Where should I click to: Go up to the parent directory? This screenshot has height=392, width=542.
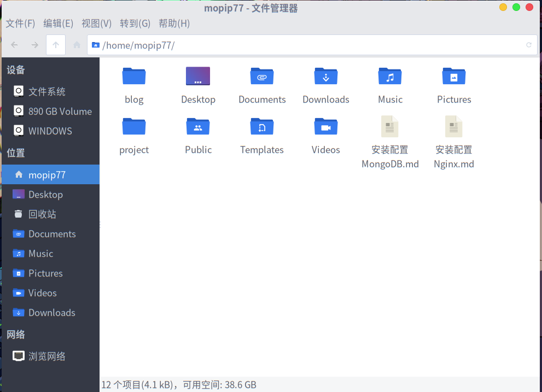55,45
